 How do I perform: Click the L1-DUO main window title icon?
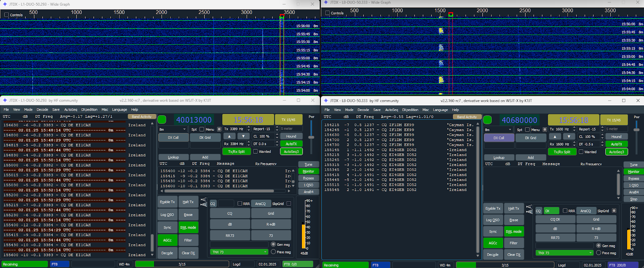click(5, 100)
